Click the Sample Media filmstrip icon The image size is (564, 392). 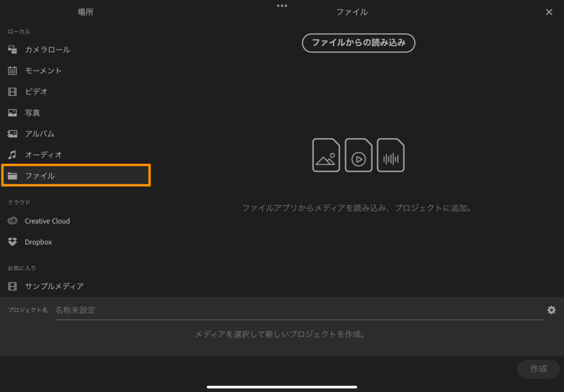pos(13,286)
